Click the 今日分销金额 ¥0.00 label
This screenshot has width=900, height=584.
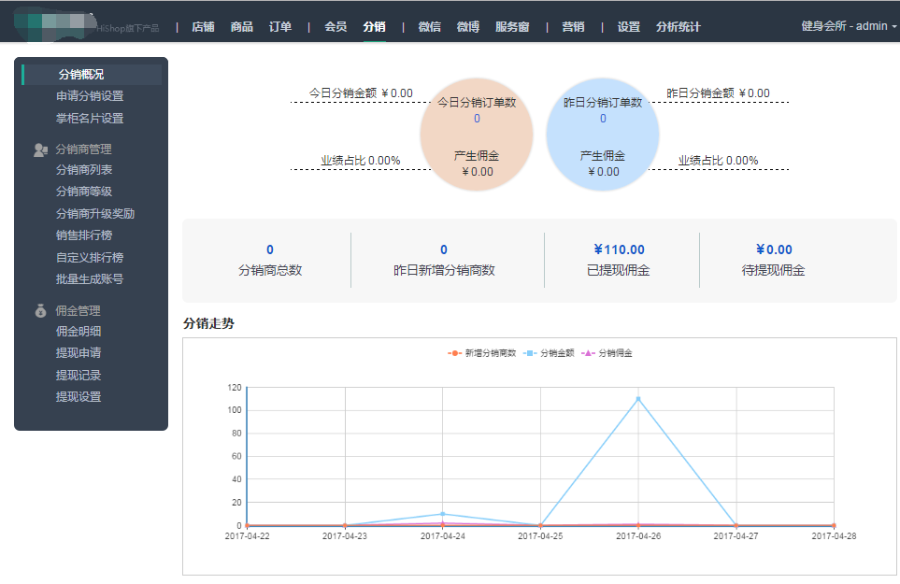pyautogui.click(x=360, y=93)
